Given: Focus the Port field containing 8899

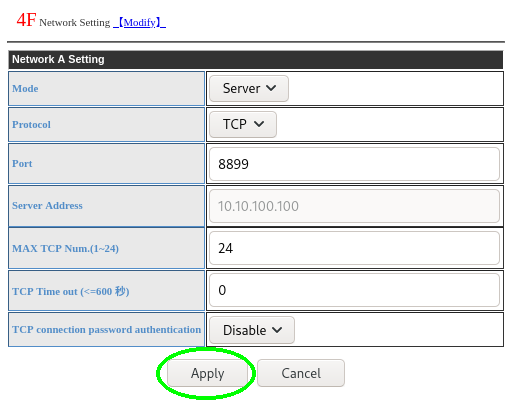Looking at the screenshot, I should [354, 164].
